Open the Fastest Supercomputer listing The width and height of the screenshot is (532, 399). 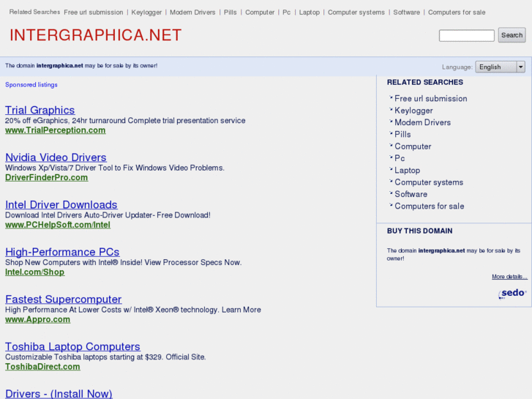point(64,299)
